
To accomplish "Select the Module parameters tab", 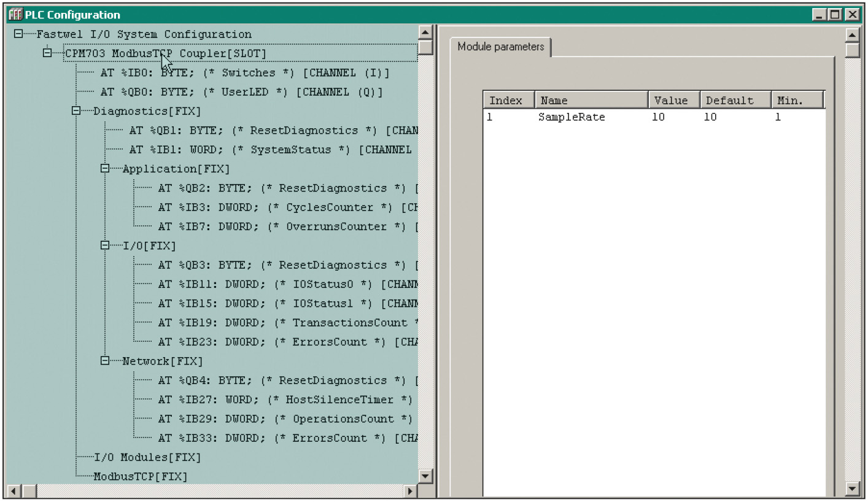I will 500,47.
